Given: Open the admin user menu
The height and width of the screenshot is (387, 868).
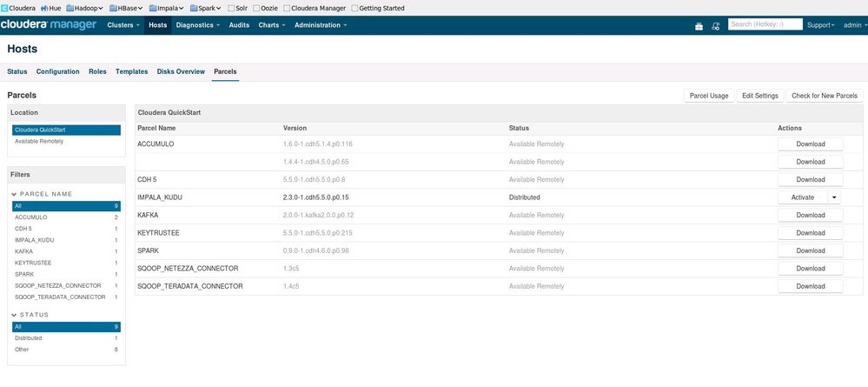Looking at the screenshot, I should (x=855, y=25).
